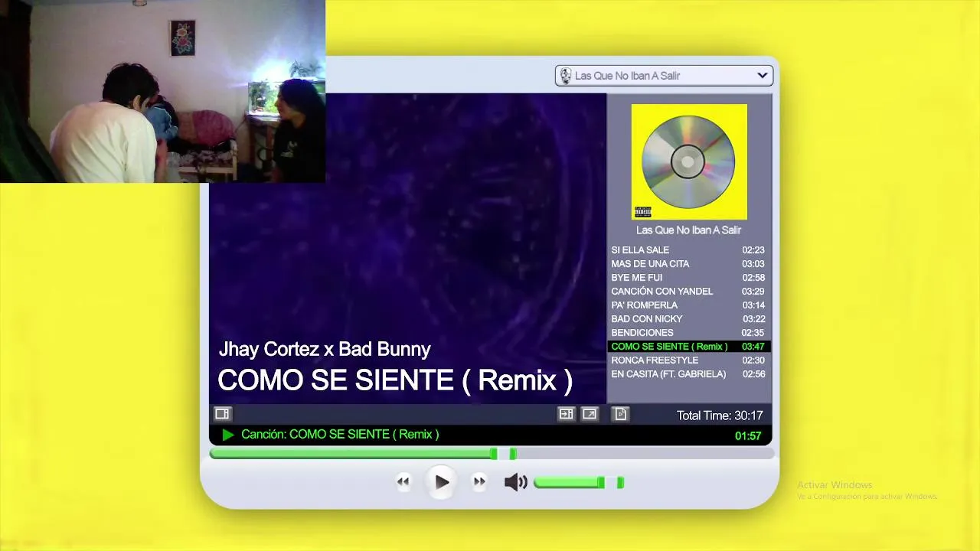
Task: Skip back with the rewind button
Action: [x=403, y=482]
